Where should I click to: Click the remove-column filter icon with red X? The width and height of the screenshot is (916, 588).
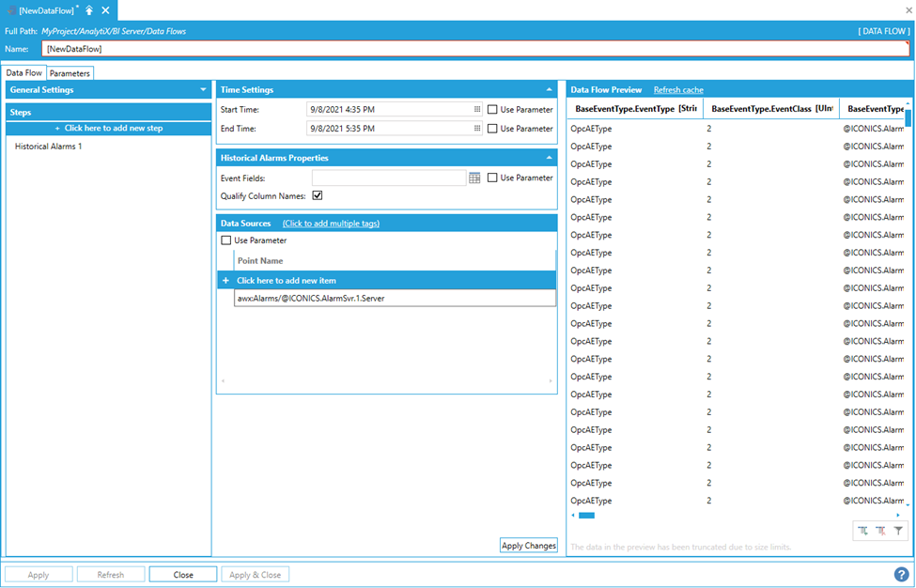click(880, 532)
